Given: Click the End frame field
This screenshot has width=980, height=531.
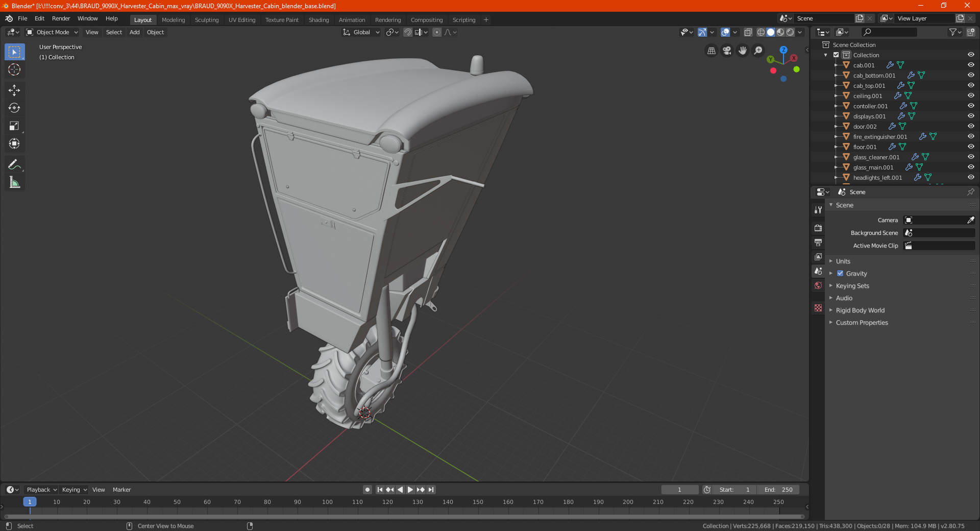Looking at the screenshot, I should pos(778,490).
